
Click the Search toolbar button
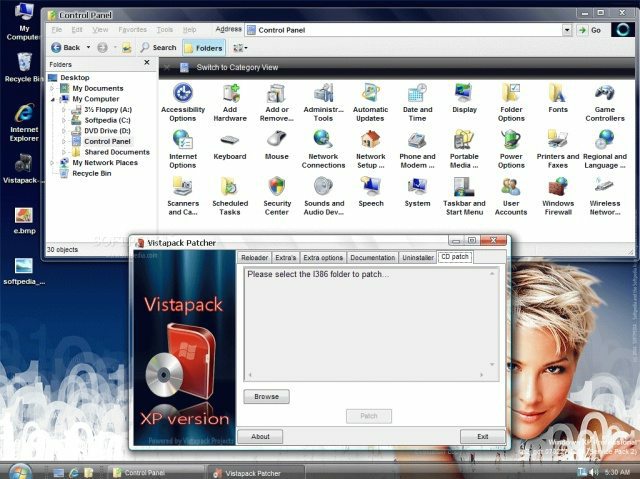point(158,47)
